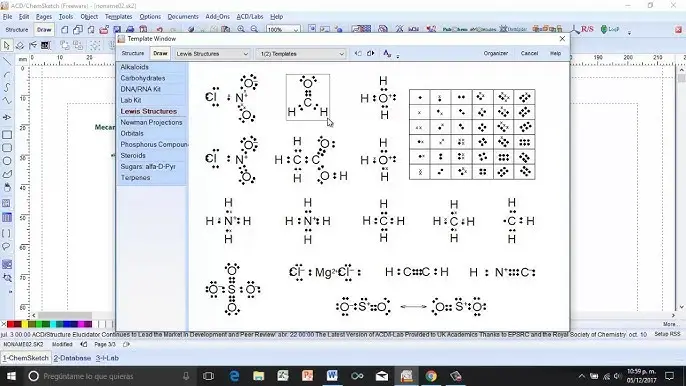This screenshot has width=686, height=386.
Task: Select the Brackets tool in left toolbar
Action: (x=7, y=233)
